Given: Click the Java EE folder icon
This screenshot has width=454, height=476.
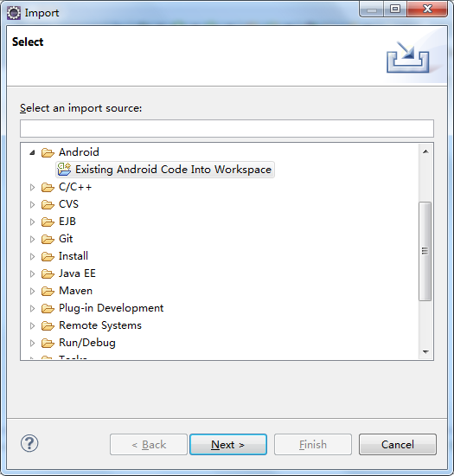Looking at the screenshot, I should click(x=48, y=273).
